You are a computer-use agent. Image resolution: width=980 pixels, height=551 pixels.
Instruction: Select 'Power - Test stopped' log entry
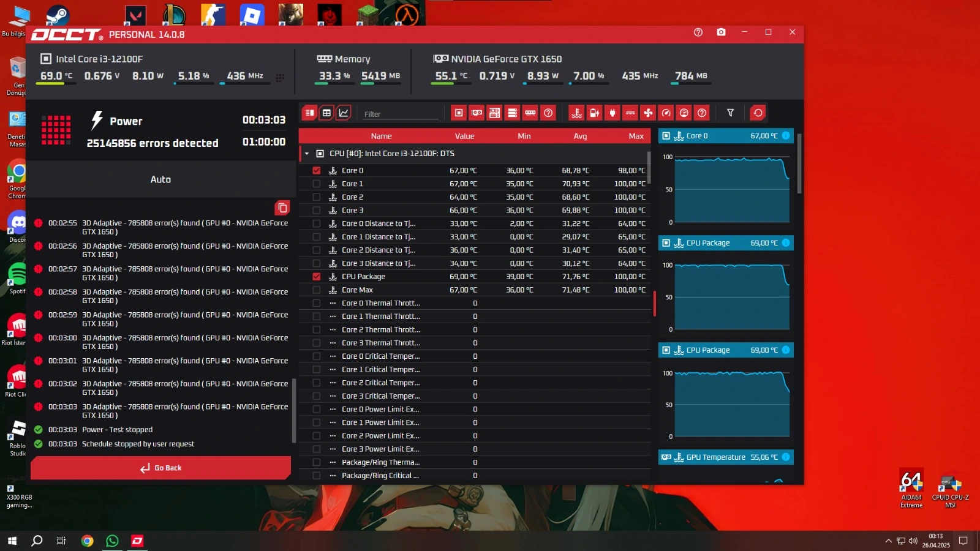point(117,430)
